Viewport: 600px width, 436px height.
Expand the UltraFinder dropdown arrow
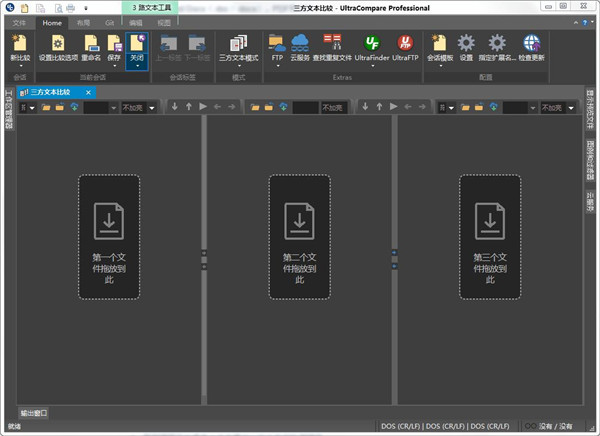pos(373,66)
